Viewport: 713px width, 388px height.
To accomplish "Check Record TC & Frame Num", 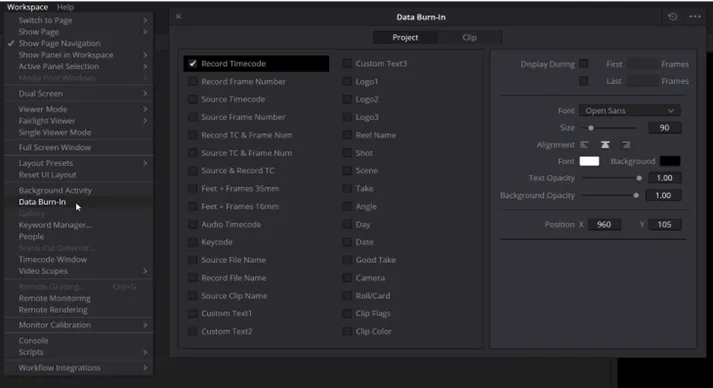I will [x=192, y=135].
